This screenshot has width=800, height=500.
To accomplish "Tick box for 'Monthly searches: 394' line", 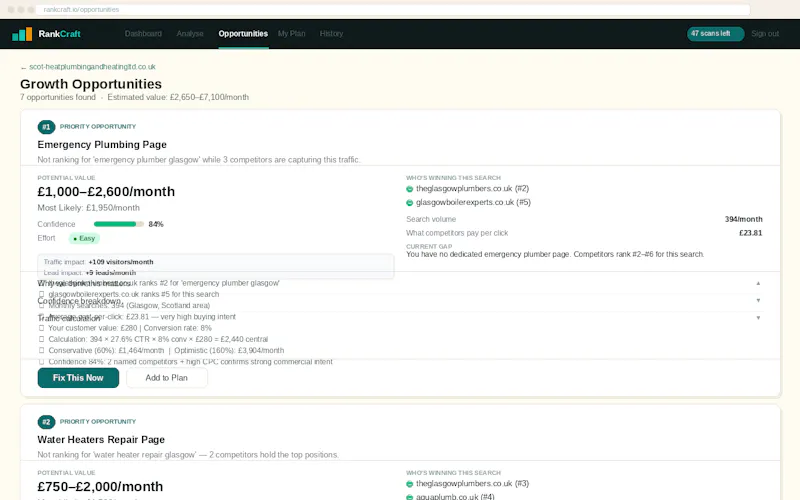I will click(41, 306).
